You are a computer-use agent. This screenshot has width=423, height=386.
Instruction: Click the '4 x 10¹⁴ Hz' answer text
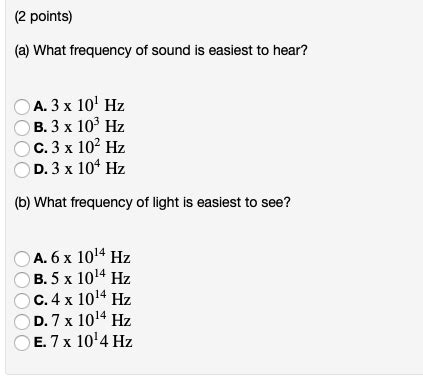click(x=91, y=299)
